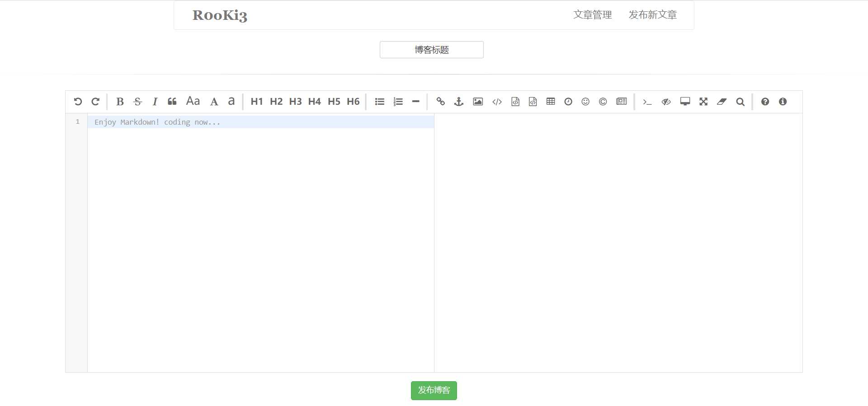Image resolution: width=868 pixels, height=406 pixels.
Task: Insert H2 heading
Action: [276, 102]
